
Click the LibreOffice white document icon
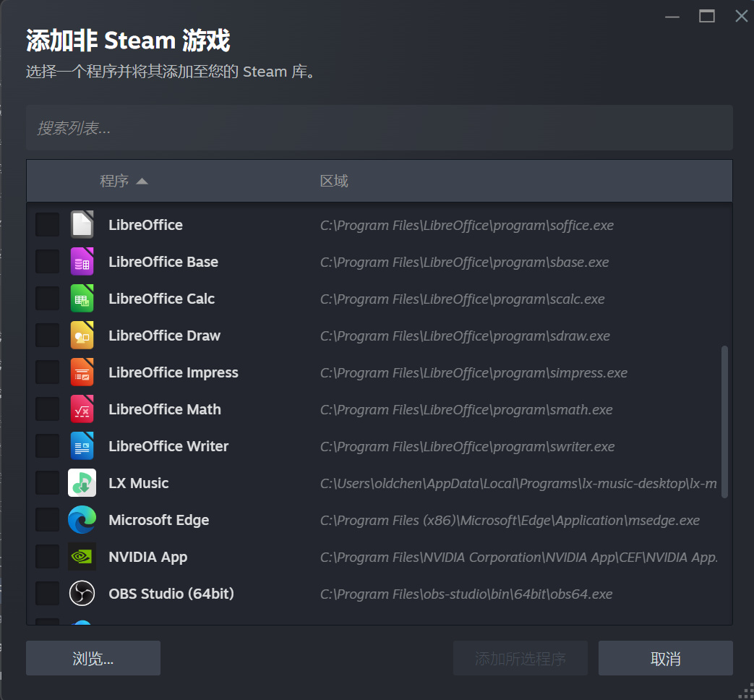82,225
